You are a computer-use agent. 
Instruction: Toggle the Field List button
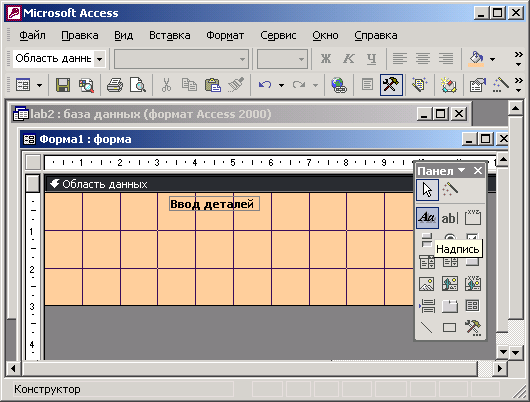pyautogui.click(x=367, y=85)
